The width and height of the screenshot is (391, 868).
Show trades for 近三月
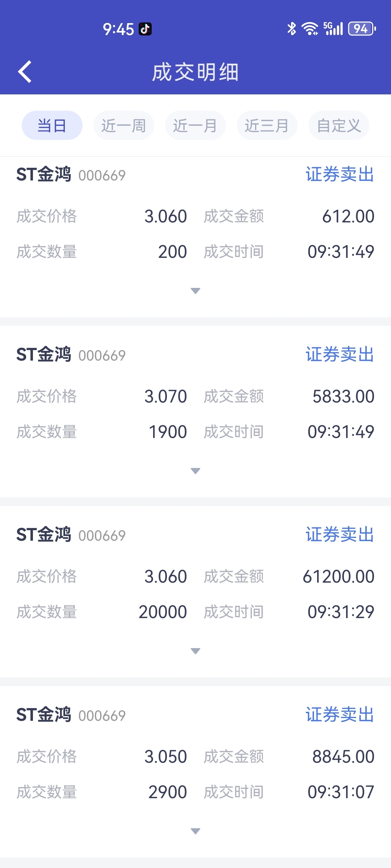tap(267, 125)
